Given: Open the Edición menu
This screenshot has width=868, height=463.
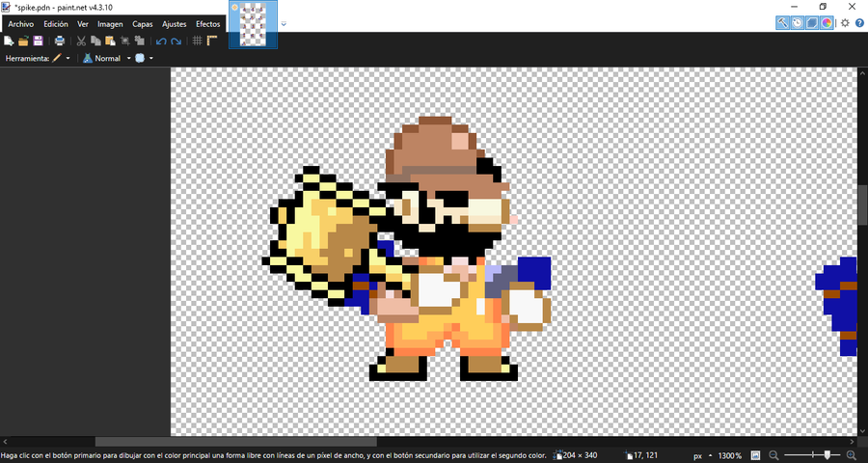Looking at the screenshot, I should (56, 24).
